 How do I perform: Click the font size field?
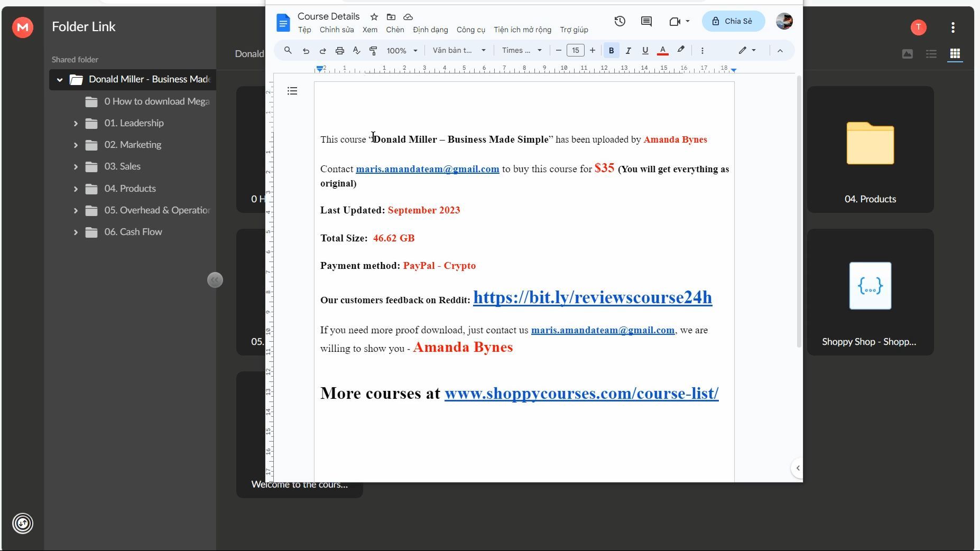(x=576, y=51)
